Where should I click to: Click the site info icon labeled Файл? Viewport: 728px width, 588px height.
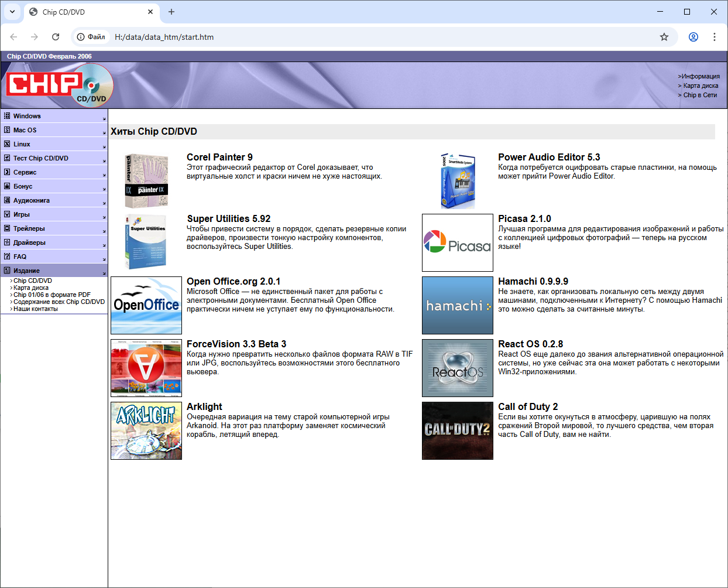(91, 37)
